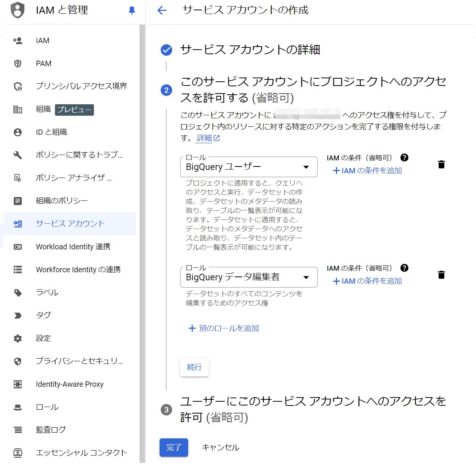Delete the BigQuery データ編集者 role row
This screenshot has height=467, width=476.
[441, 275]
